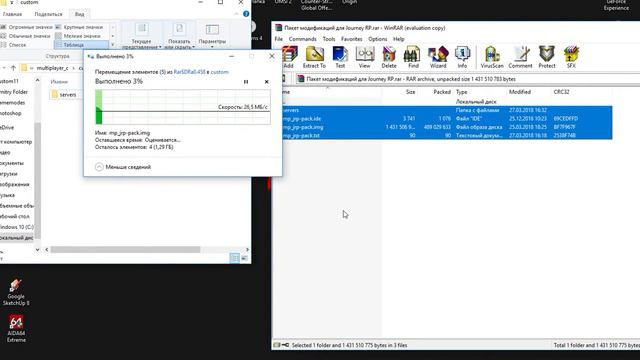The height and width of the screenshot is (360, 640).
Task: Sort by Modified column in WinRAR
Action: (x=520, y=92)
